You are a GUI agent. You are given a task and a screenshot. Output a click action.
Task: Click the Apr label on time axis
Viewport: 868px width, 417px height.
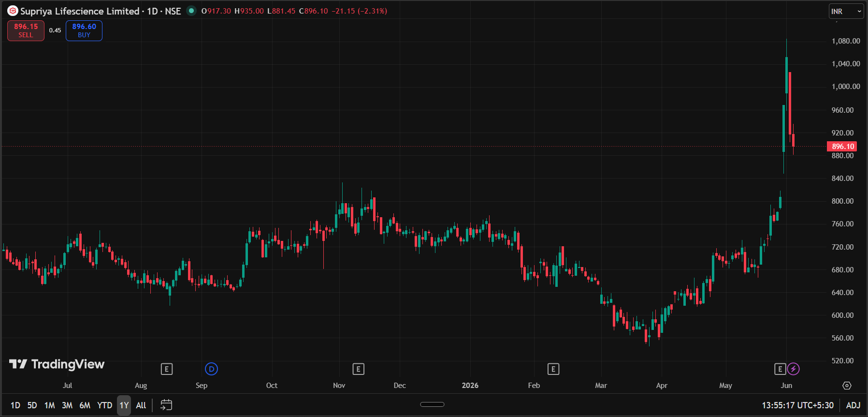point(662,386)
